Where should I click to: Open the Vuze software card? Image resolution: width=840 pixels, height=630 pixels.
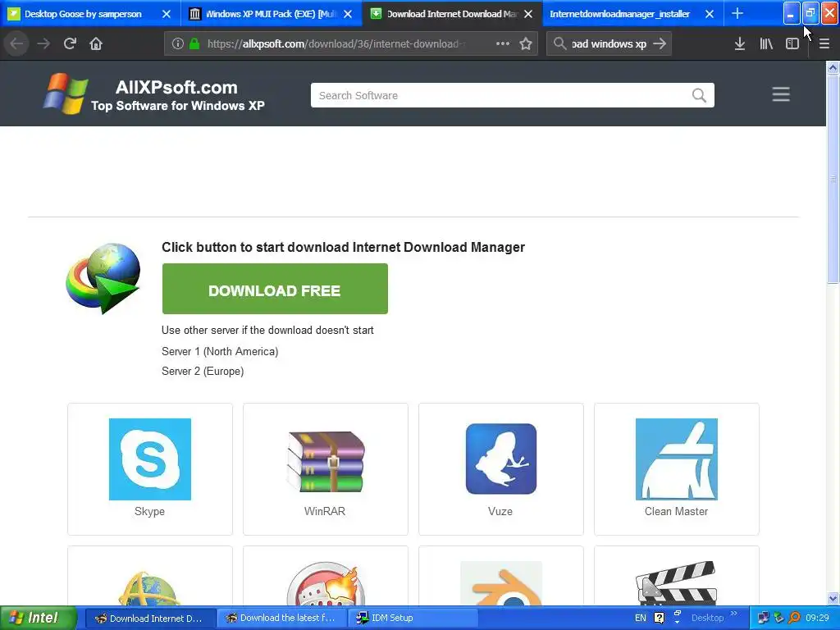(x=501, y=469)
